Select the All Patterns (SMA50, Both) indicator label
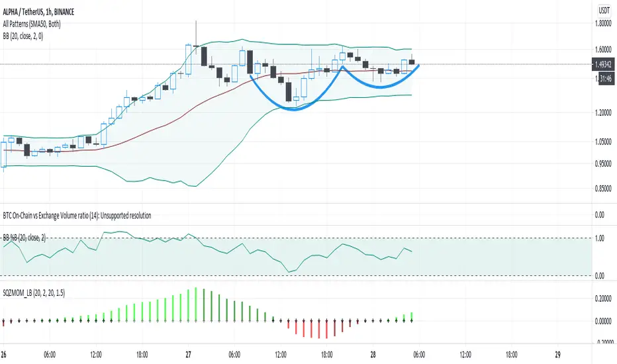 click(32, 24)
